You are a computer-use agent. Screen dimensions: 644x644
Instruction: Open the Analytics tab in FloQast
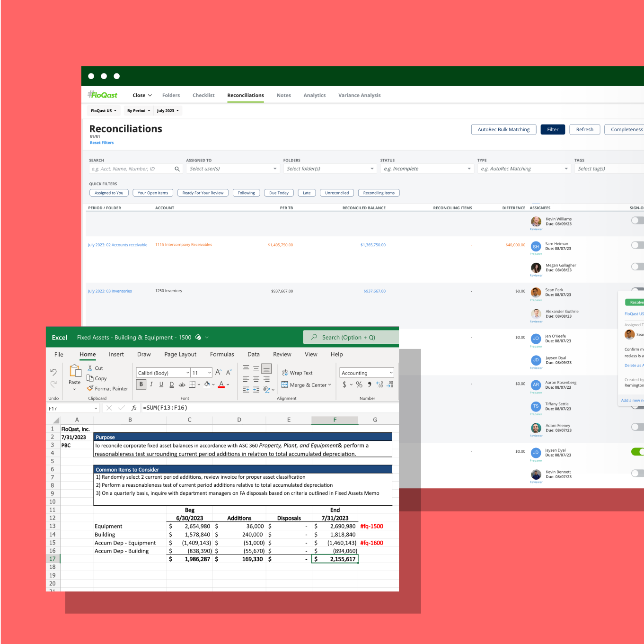click(x=315, y=96)
